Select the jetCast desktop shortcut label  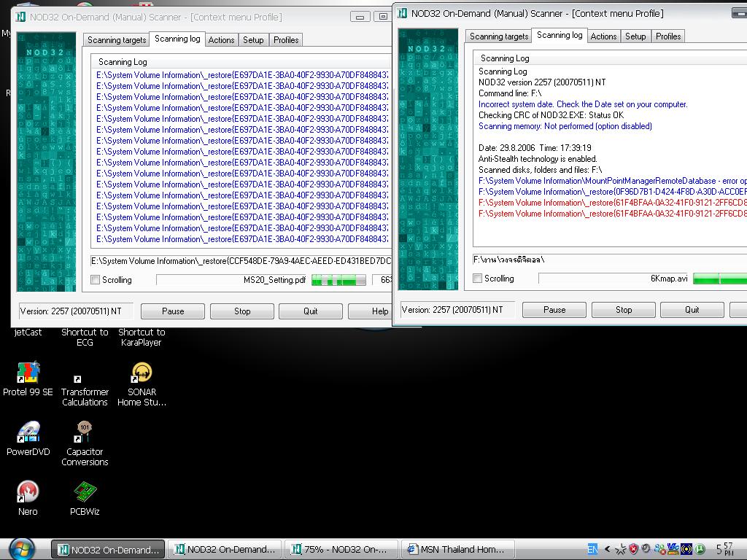tap(28, 332)
